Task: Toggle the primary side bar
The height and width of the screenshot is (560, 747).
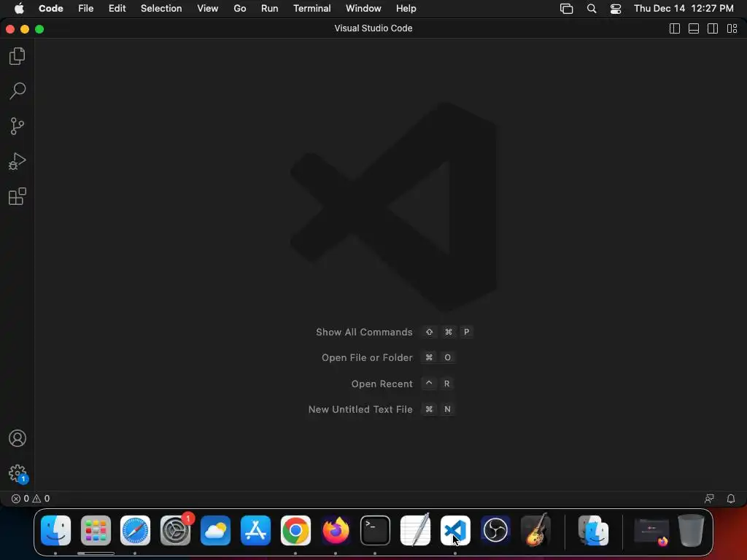Action: pyautogui.click(x=675, y=28)
